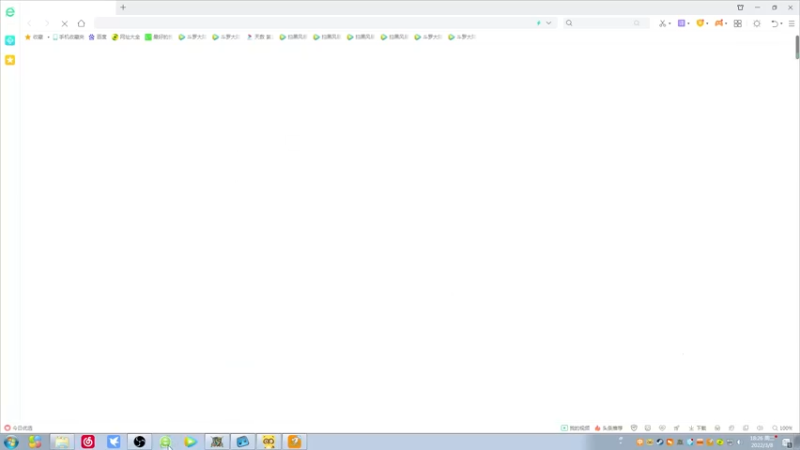Expand the dropdown arrow next to the scissors tool
800x450 pixels.
point(670,23)
